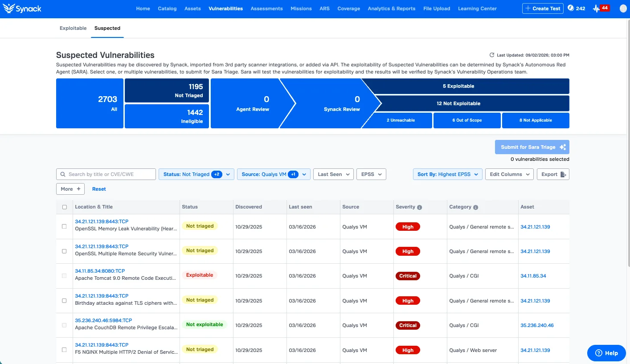
Task: Go to Assets in the top navigation
Action: tap(192, 8)
